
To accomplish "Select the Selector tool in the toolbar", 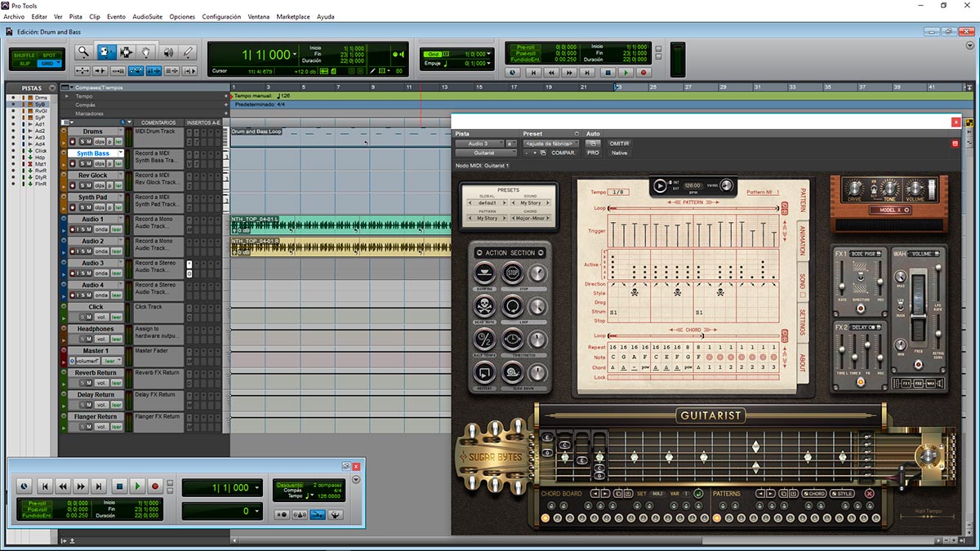I will (x=127, y=52).
